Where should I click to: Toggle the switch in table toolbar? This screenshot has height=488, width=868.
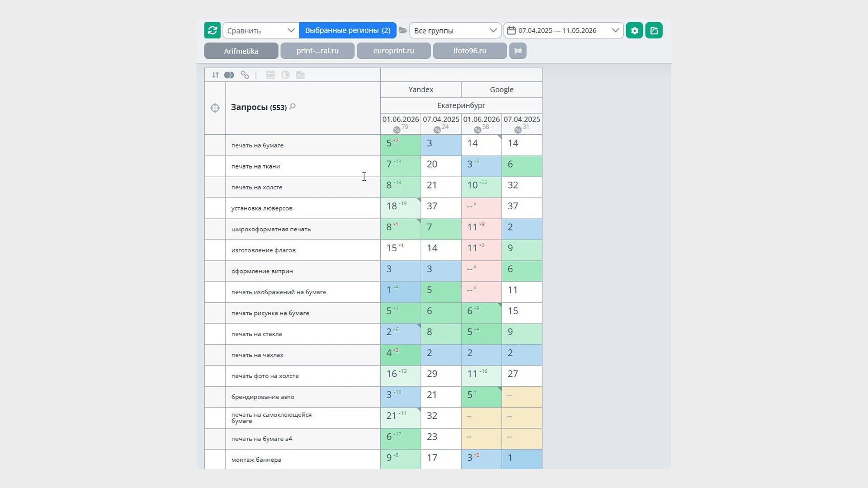229,75
